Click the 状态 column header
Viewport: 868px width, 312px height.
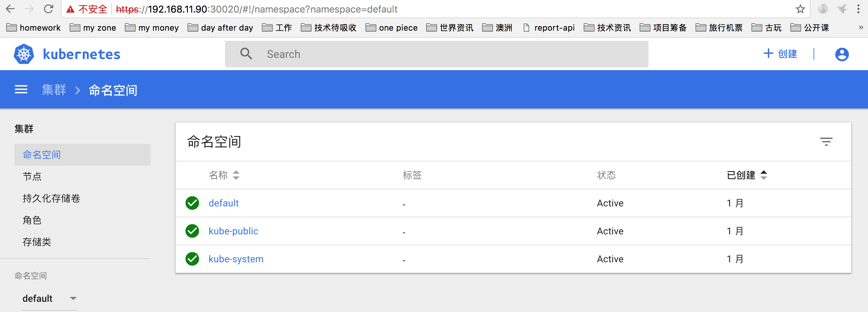pyautogui.click(x=607, y=175)
